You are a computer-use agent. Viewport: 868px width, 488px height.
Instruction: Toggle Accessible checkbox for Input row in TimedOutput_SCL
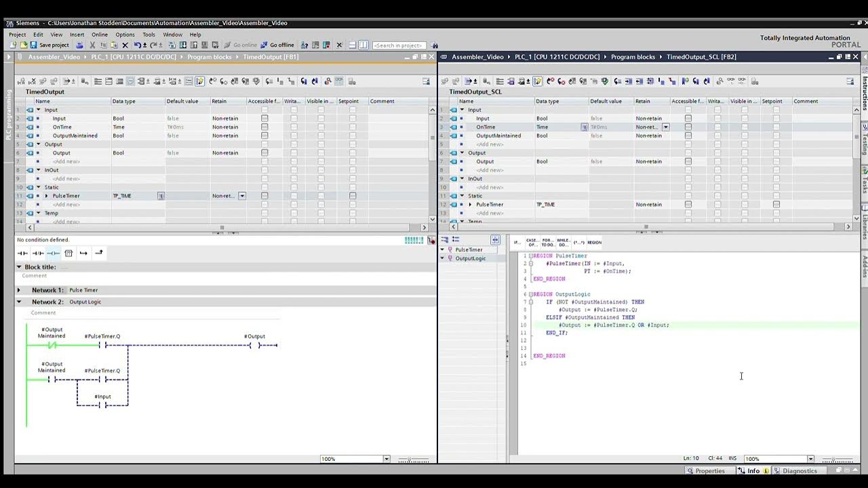click(x=688, y=118)
